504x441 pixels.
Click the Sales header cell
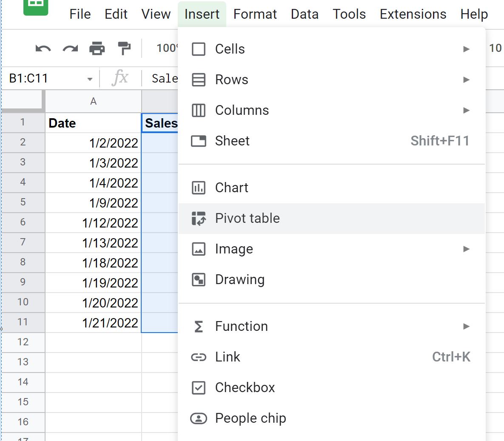(160, 123)
